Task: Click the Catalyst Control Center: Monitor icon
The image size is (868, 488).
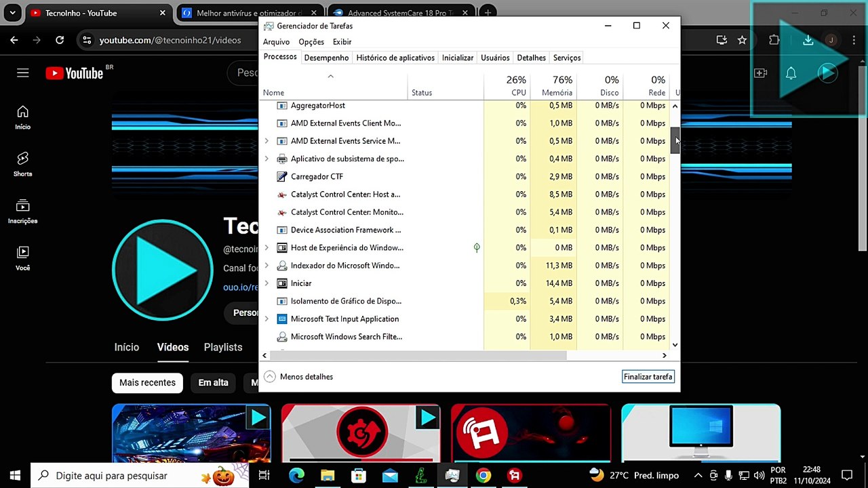Action: coord(282,212)
